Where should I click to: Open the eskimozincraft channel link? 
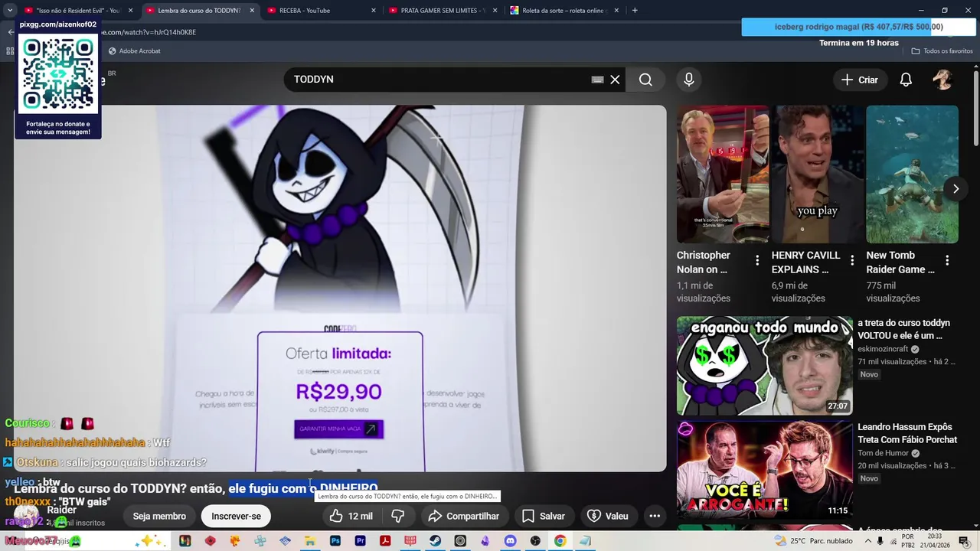(883, 349)
